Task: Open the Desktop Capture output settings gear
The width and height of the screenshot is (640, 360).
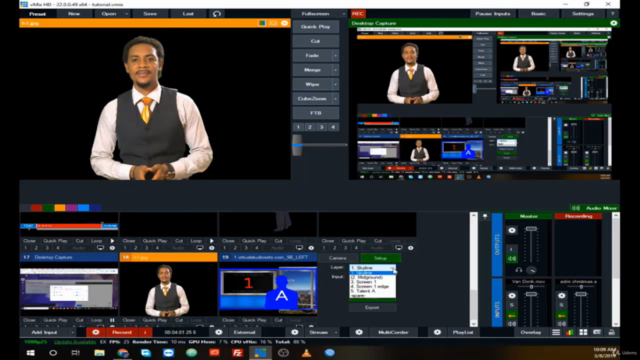Action: pos(613,23)
